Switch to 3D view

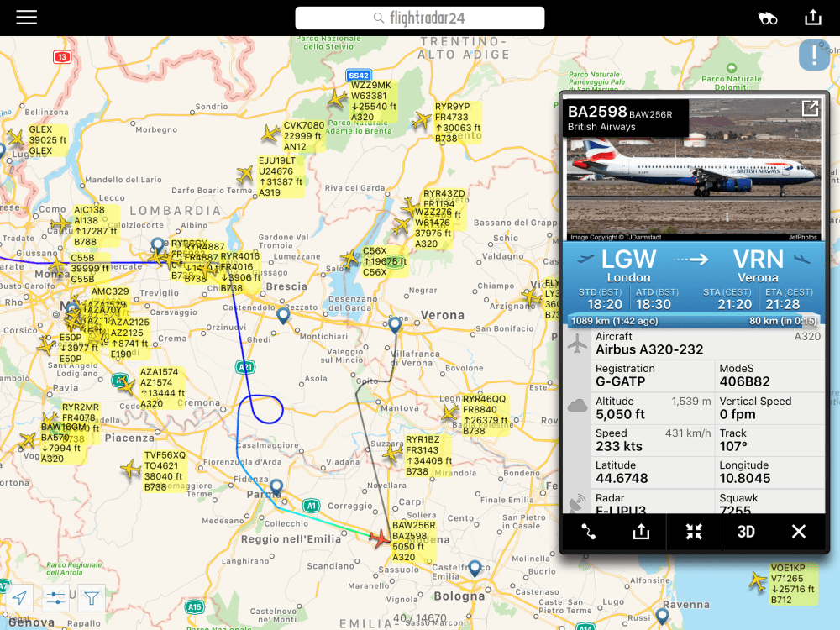746,532
